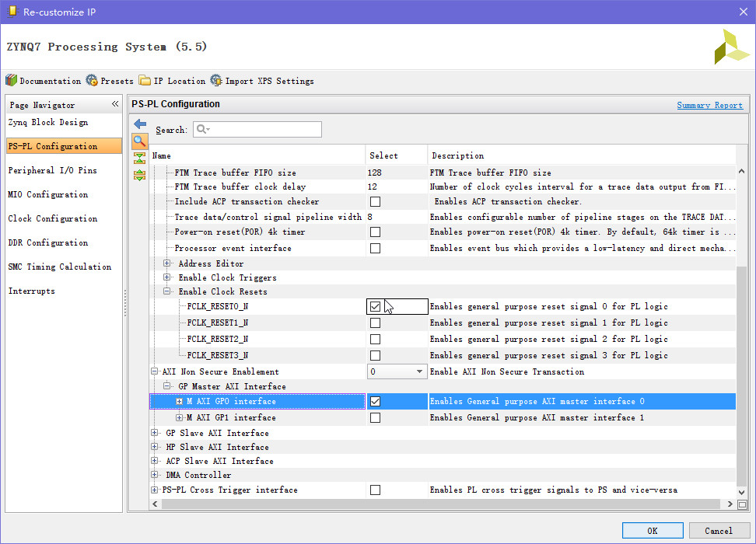Click the Name column header
The image size is (756, 544).
257,155
